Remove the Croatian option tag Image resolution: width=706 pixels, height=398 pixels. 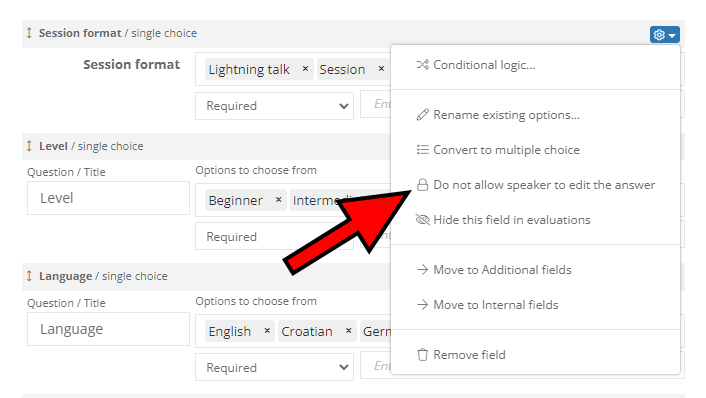(348, 330)
